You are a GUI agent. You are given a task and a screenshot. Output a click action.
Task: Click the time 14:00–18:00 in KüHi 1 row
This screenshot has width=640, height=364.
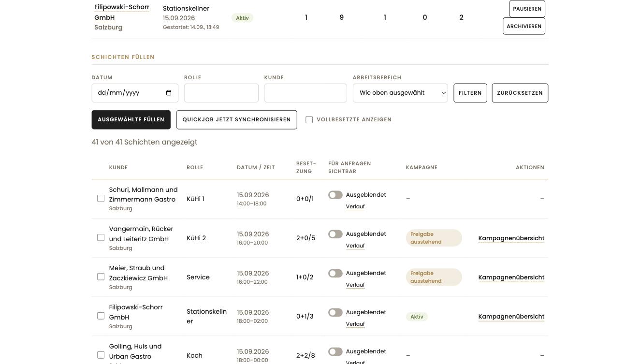[252, 204]
